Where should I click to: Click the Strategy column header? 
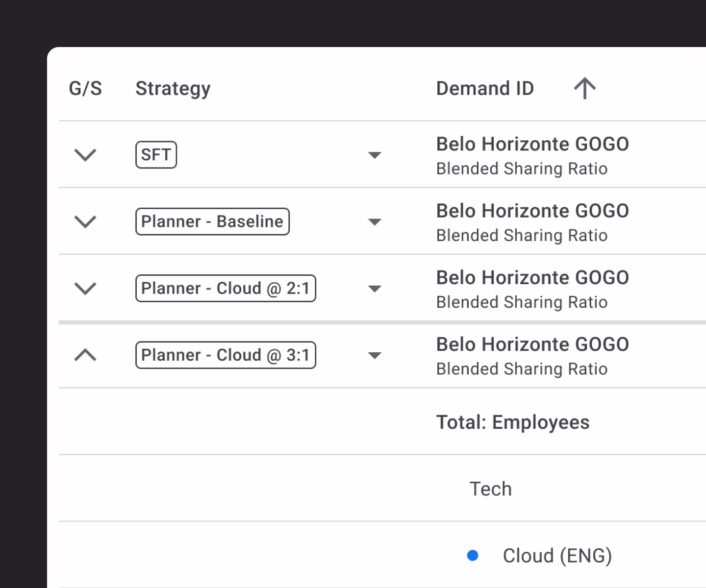tap(173, 88)
